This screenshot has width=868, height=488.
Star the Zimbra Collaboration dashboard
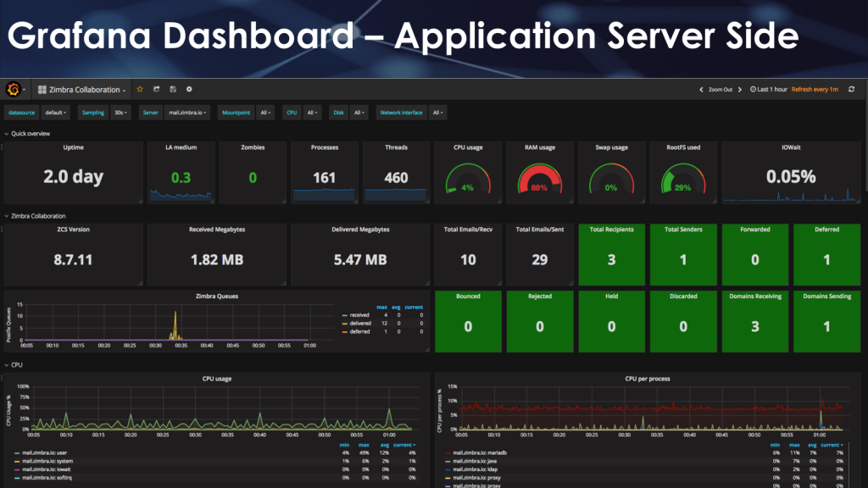[x=140, y=89]
